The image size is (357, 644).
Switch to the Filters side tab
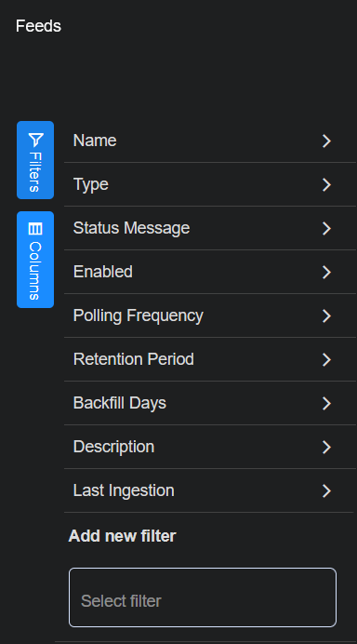[x=35, y=160]
